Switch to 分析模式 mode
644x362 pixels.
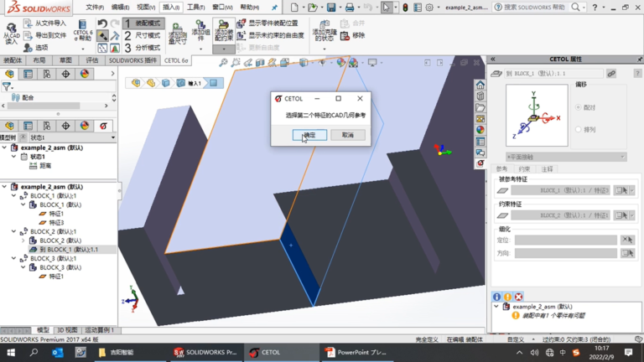pos(143,48)
